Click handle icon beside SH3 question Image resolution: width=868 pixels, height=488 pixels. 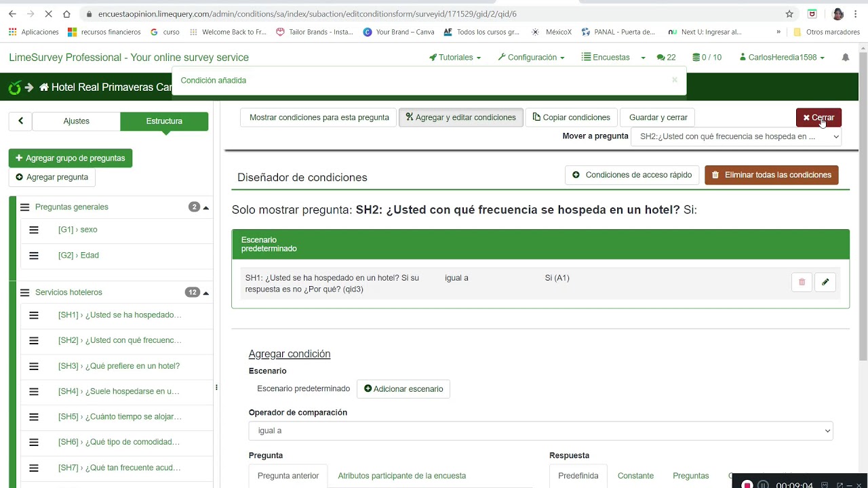tap(34, 366)
